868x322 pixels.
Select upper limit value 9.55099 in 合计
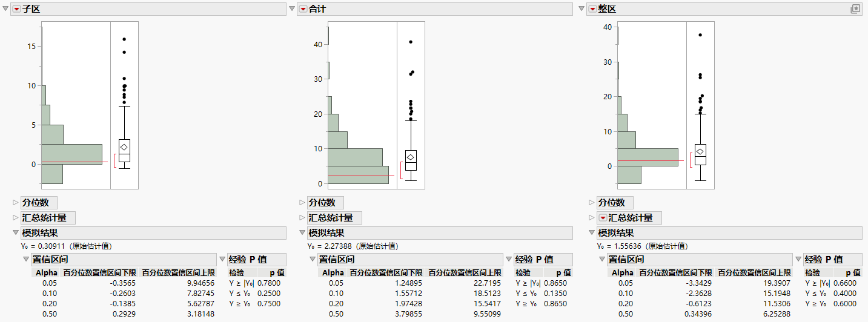[486, 314]
